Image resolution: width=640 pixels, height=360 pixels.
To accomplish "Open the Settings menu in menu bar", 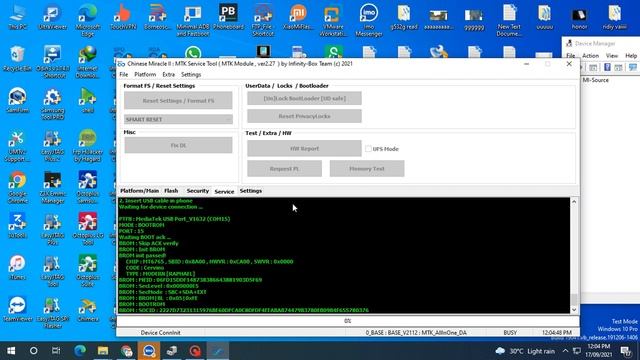I will (191, 75).
